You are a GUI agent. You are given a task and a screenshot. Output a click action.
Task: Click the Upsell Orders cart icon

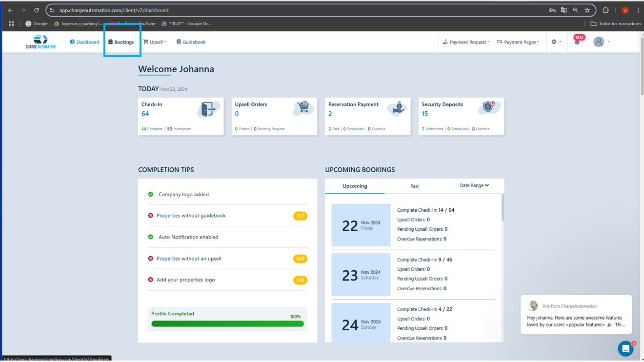coord(303,108)
